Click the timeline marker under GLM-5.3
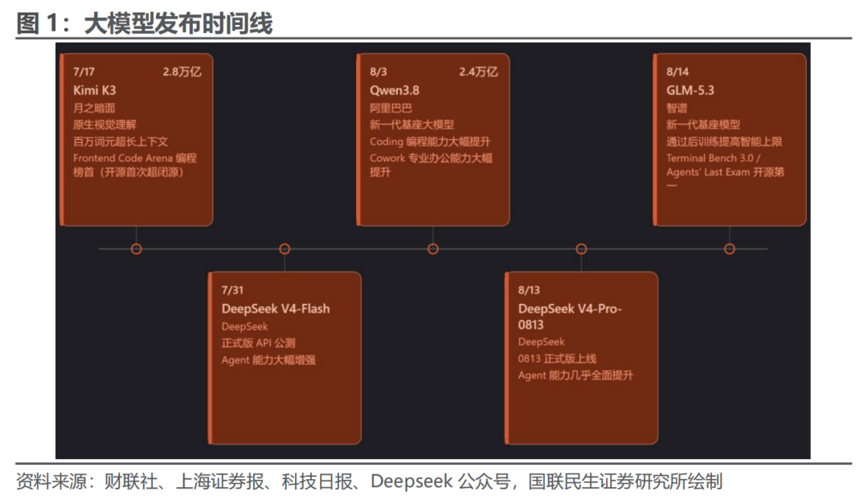This screenshot has width=868, height=496. 730,249
